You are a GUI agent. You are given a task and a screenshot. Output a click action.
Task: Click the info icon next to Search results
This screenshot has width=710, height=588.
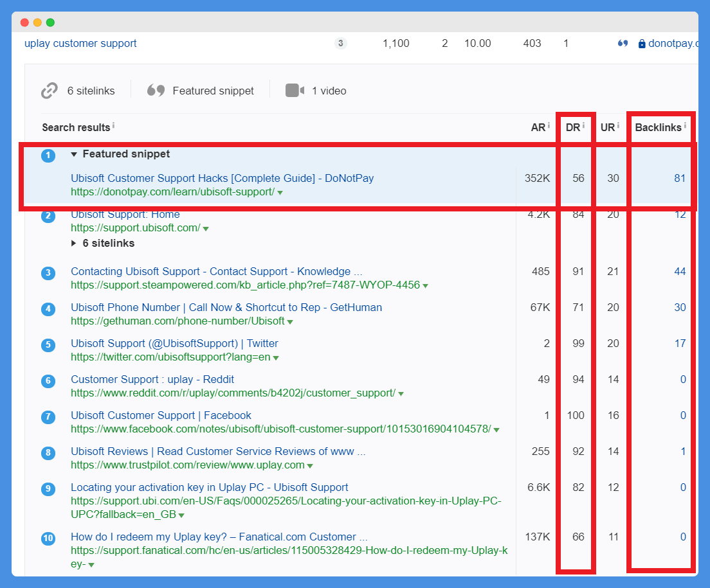tap(113, 125)
